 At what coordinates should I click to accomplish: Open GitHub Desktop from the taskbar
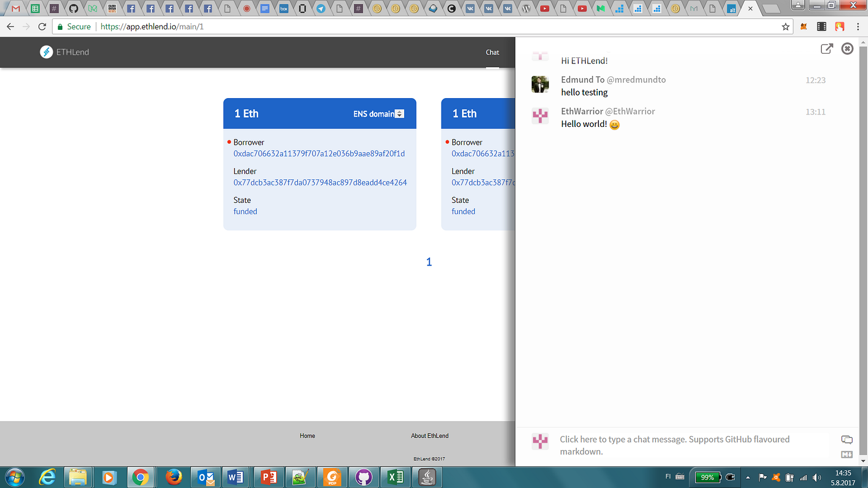(363, 478)
